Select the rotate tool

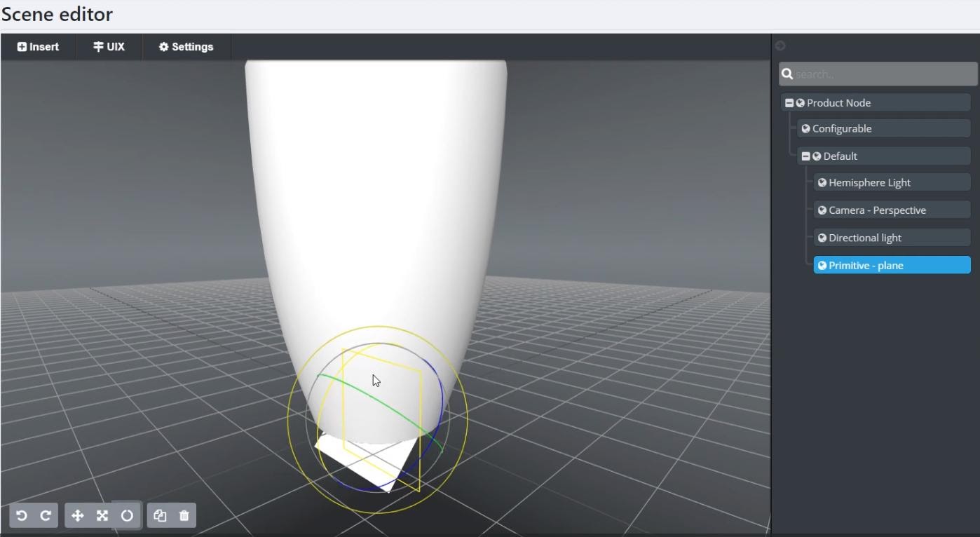point(127,516)
